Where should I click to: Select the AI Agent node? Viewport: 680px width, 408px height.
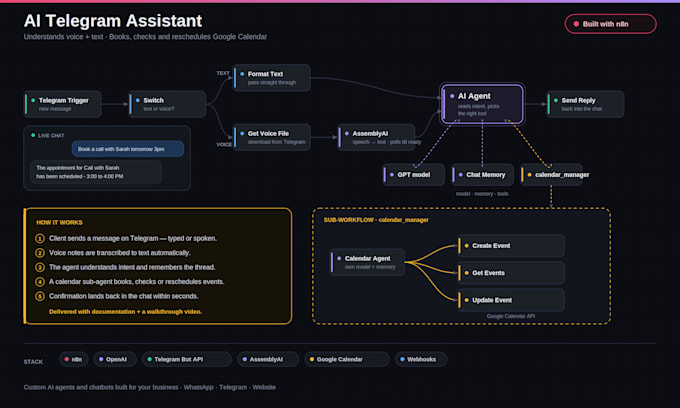[x=482, y=104]
